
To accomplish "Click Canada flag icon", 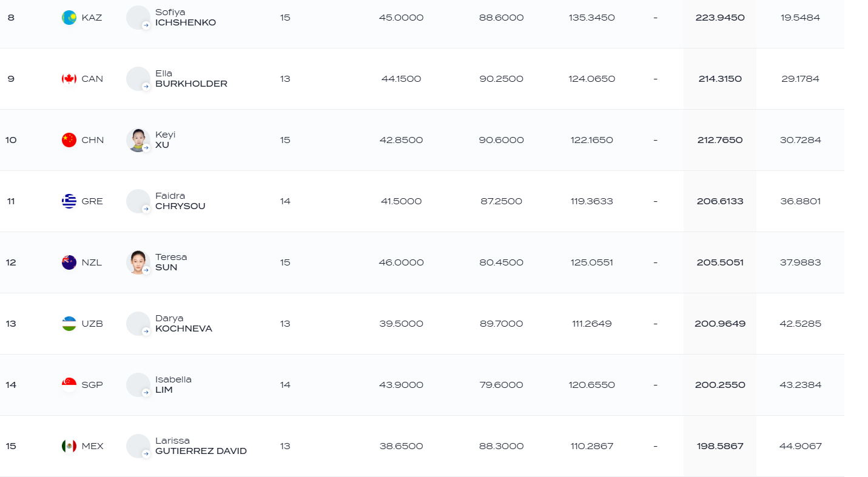I will point(69,79).
